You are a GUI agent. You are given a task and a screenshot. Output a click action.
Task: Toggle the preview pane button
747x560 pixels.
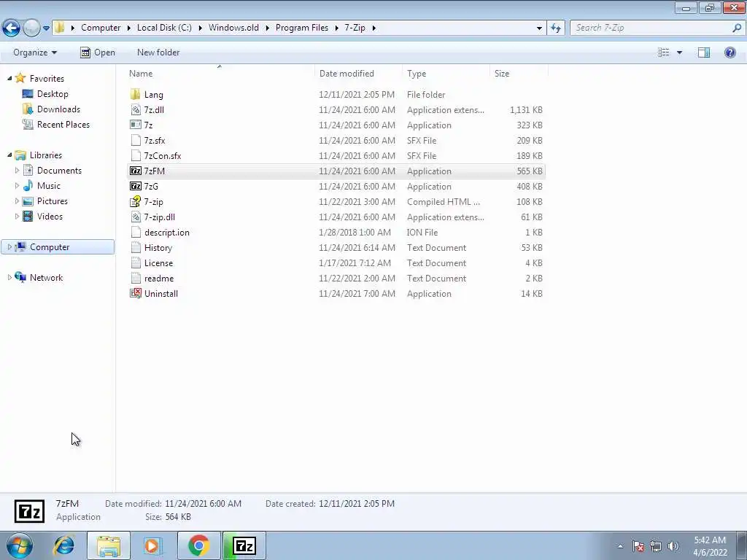click(x=704, y=52)
